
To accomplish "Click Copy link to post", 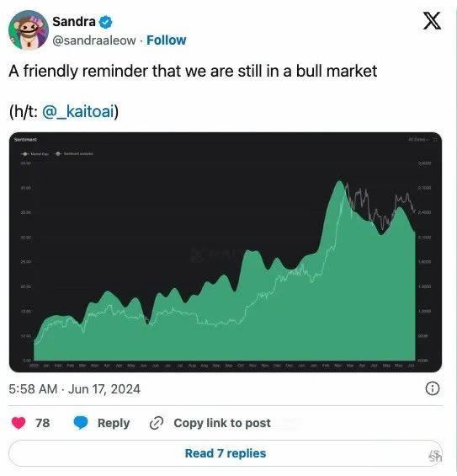I will tap(222, 423).
